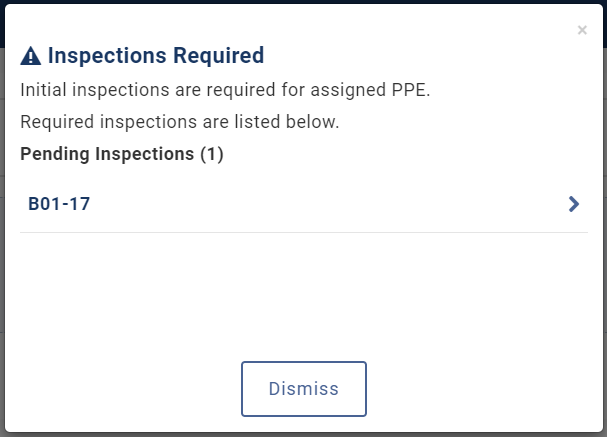
Task: Click the 'Required inspections are listed below' text
Action: (180, 122)
